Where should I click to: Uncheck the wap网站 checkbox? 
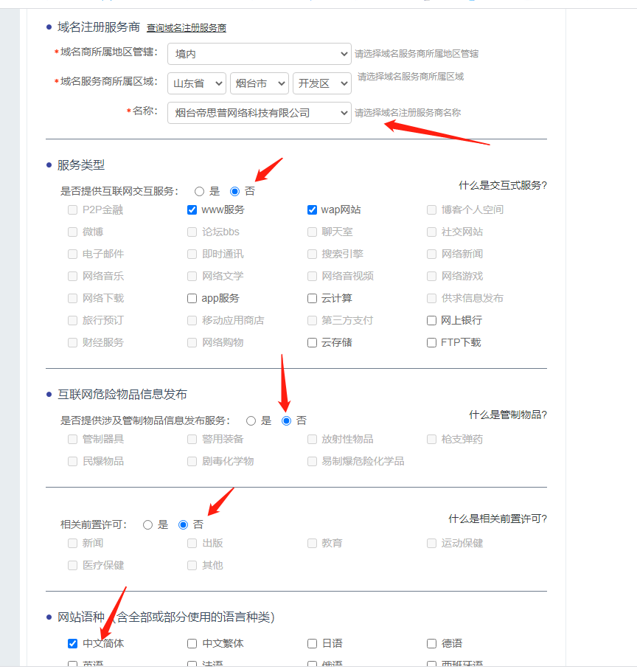coord(313,209)
